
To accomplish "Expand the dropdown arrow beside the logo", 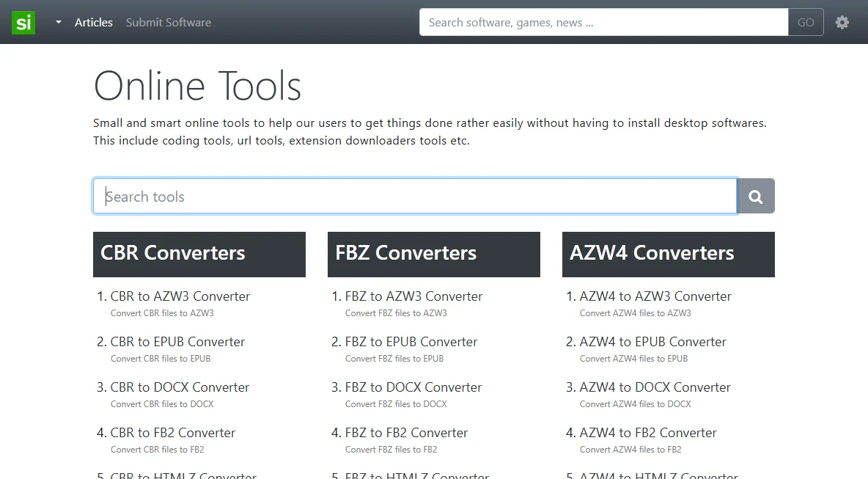I will coord(58,22).
